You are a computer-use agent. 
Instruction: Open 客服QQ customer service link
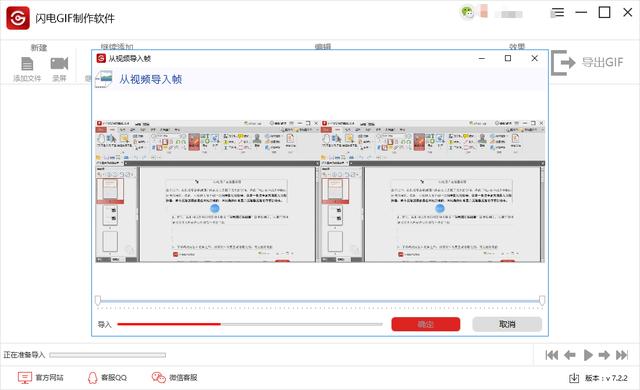click(107, 378)
